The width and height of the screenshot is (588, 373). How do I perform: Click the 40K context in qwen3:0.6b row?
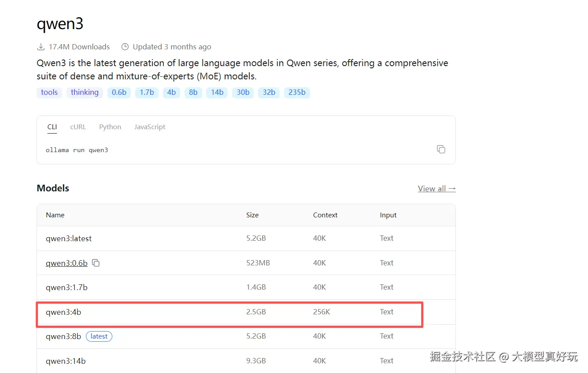click(x=319, y=263)
